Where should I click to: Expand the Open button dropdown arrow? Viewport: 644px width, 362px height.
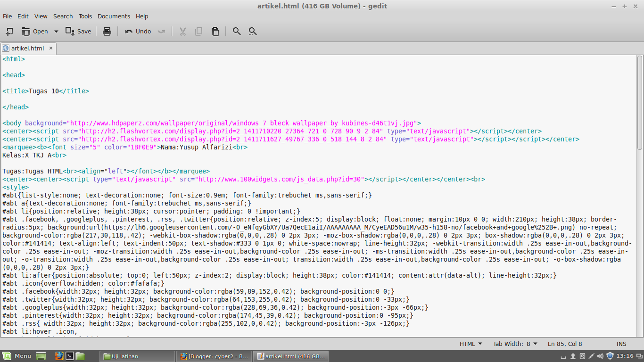56,31
